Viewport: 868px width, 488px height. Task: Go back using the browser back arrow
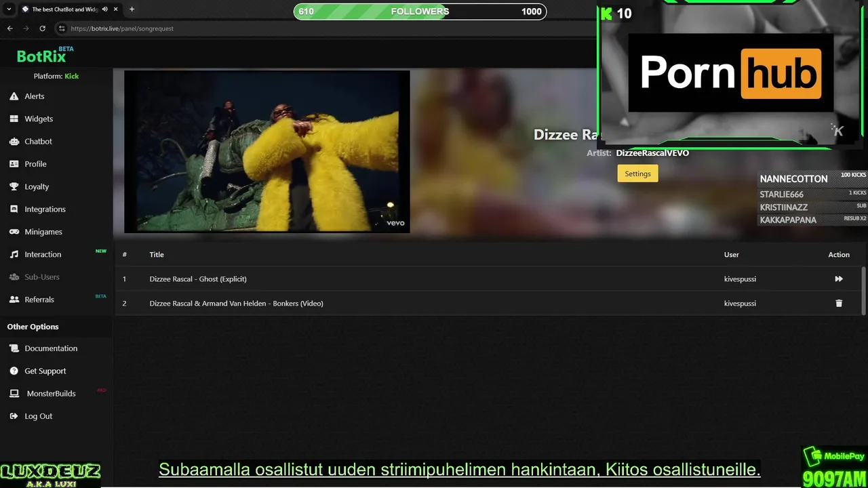click(x=9, y=28)
